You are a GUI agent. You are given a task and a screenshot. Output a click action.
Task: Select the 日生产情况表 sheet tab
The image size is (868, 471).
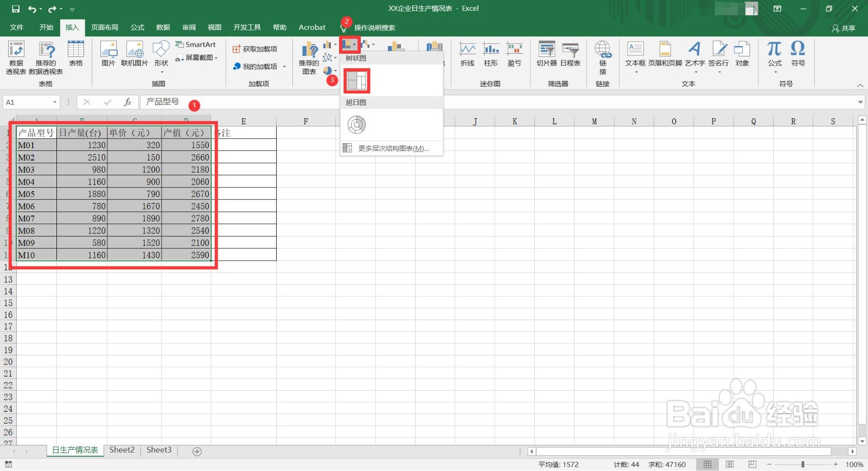75,450
